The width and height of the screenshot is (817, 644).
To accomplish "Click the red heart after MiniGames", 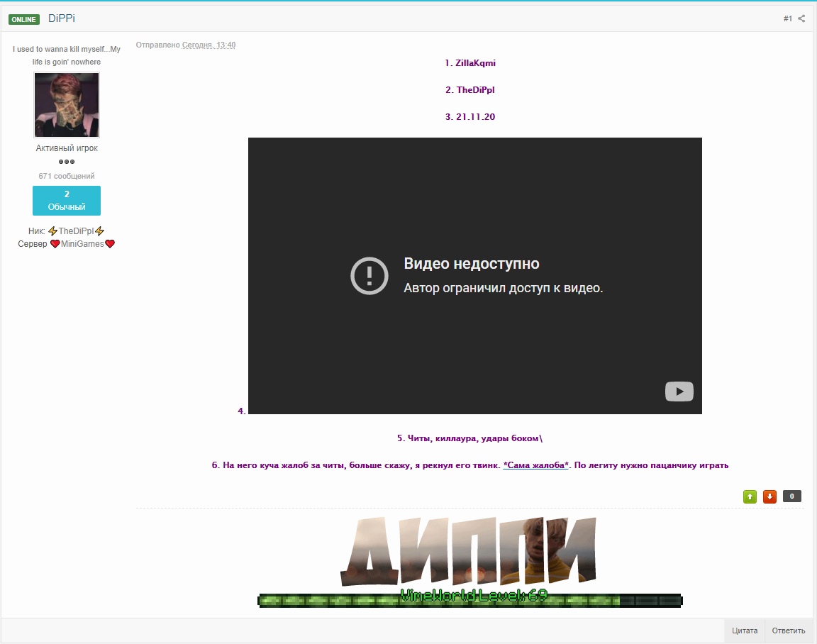I will (x=110, y=244).
